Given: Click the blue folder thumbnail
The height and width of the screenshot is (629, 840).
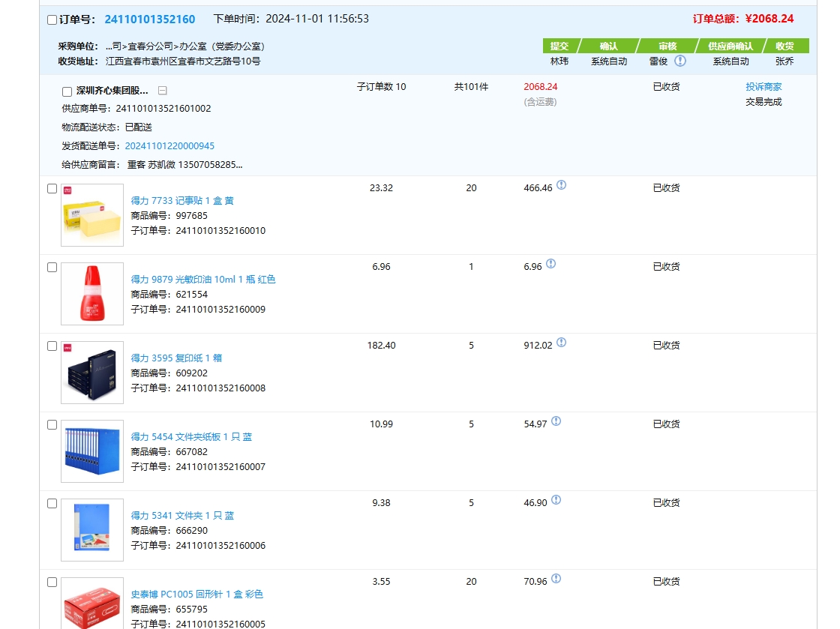Looking at the screenshot, I should coord(92,530).
